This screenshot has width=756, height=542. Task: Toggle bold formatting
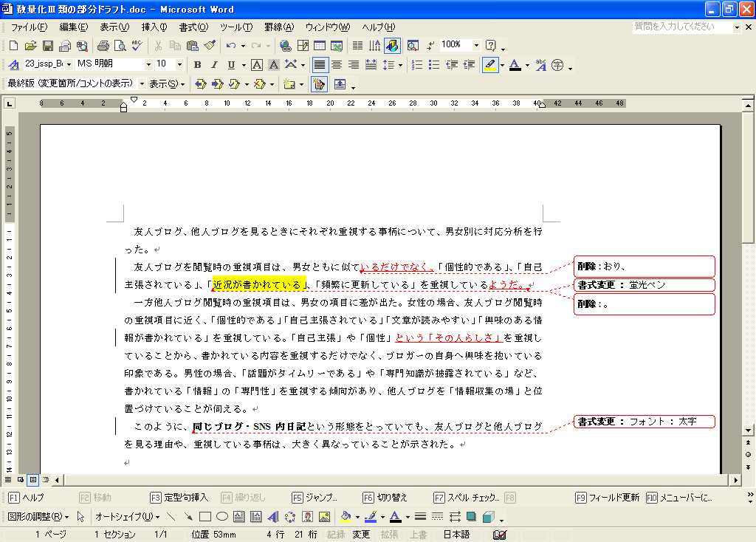point(197,65)
